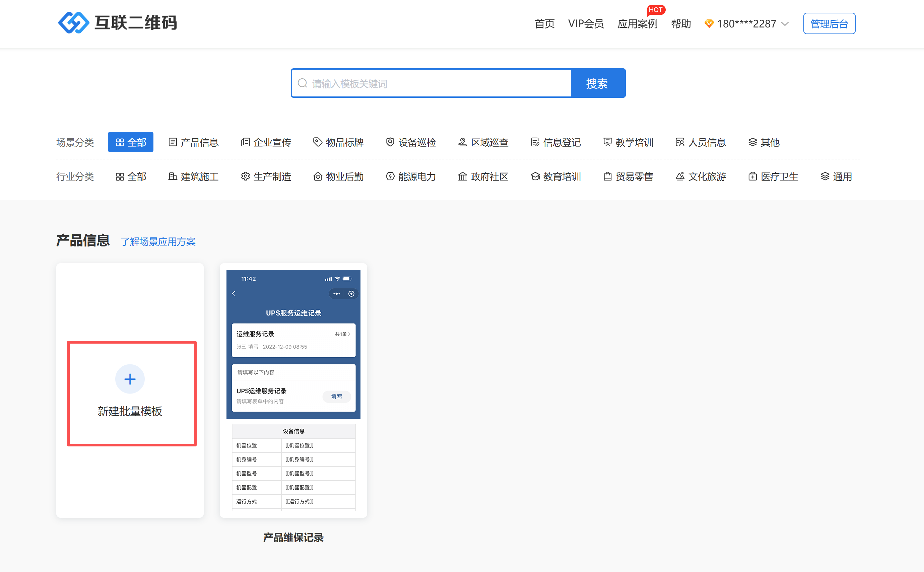Screen dimensions: 924x572
Task: Click the 互联二维码 logo icon
Action: point(73,23)
